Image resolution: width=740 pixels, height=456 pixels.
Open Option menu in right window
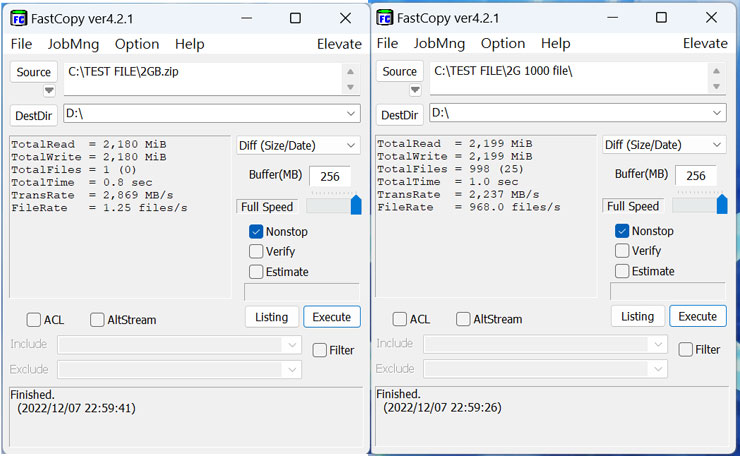503,43
